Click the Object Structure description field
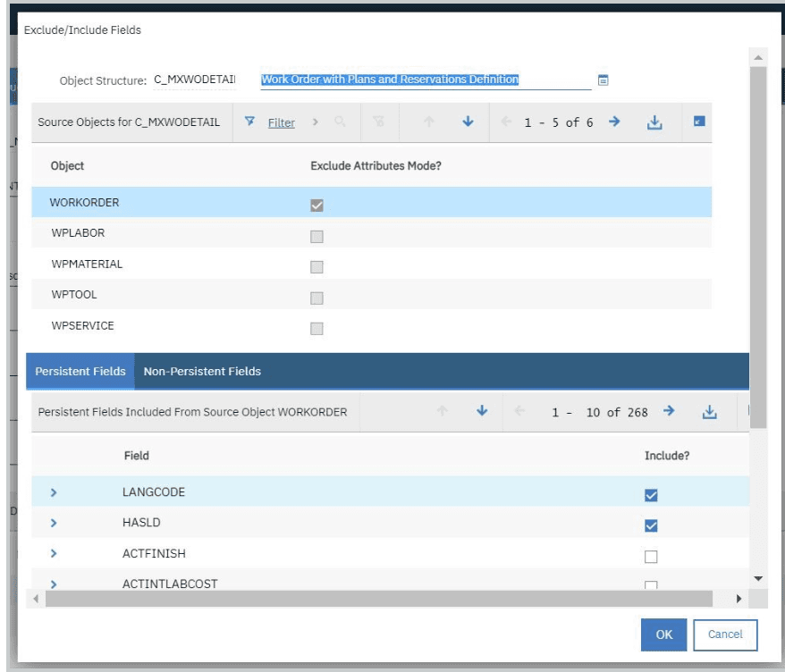The width and height of the screenshot is (785, 672). [x=426, y=80]
